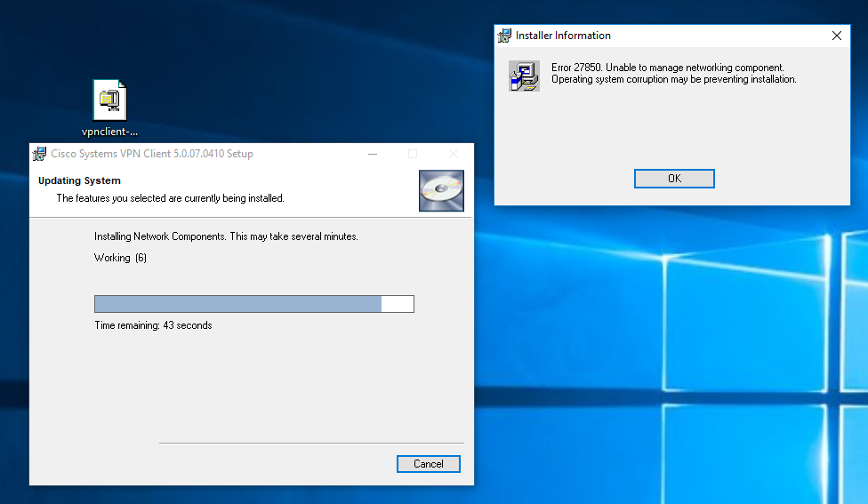Cancel the Cisco VPN Client setup
Image resolution: width=868 pixels, height=504 pixels.
428,464
